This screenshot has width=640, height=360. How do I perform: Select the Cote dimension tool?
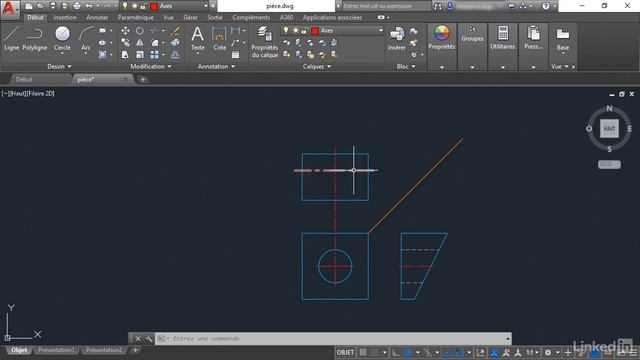coord(219,38)
